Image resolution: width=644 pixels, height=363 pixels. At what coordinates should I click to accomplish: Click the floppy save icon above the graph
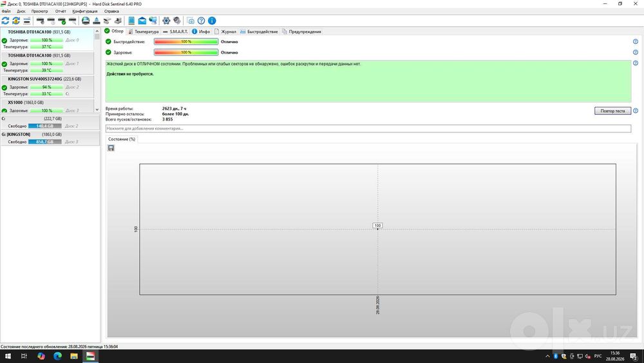(x=111, y=148)
